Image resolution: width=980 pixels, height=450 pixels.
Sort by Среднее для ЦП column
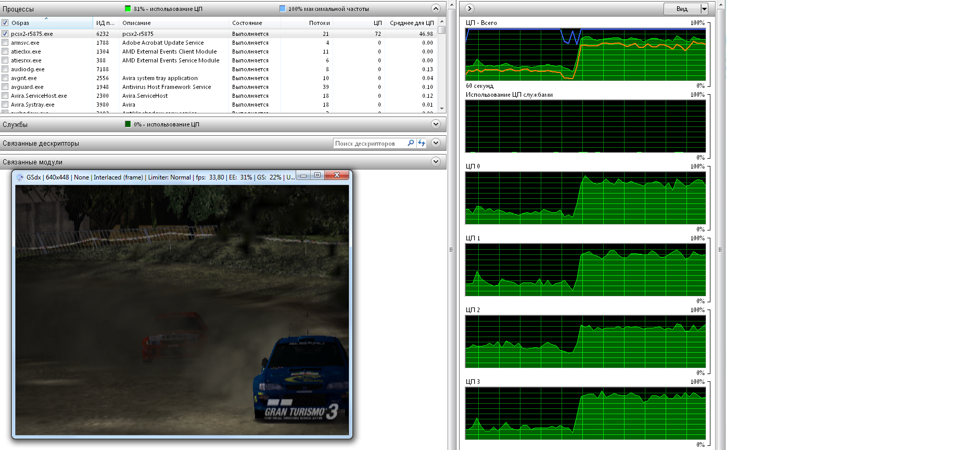[x=411, y=23]
